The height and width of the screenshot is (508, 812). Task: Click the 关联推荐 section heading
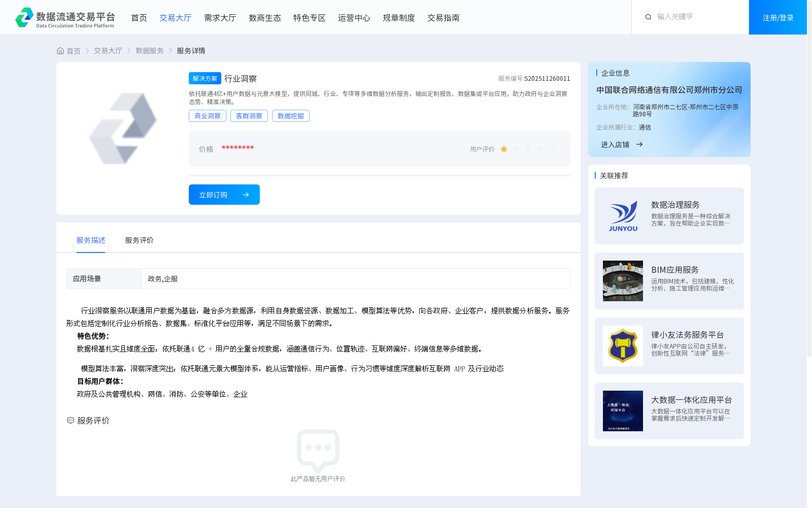[614, 176]
